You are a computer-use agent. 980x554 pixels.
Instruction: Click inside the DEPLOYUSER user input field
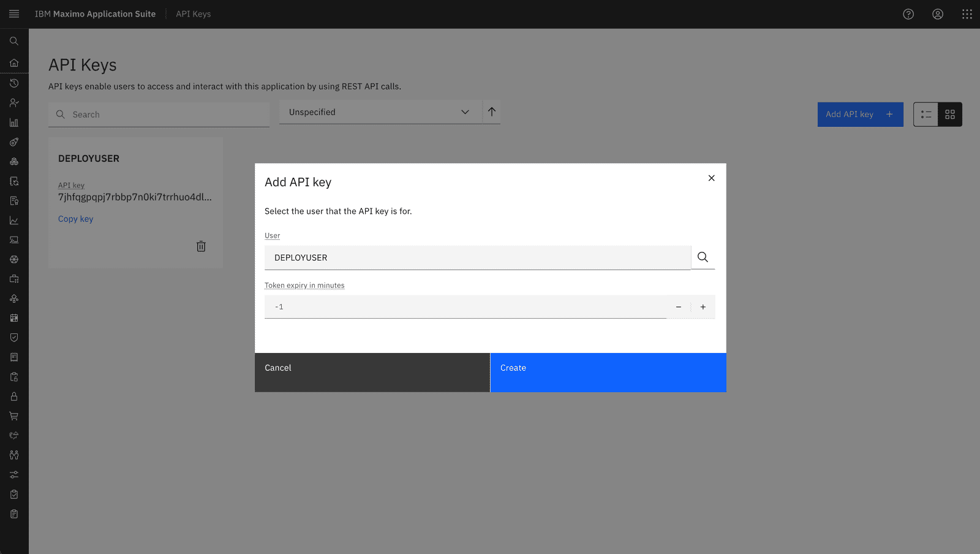[478, 257]
